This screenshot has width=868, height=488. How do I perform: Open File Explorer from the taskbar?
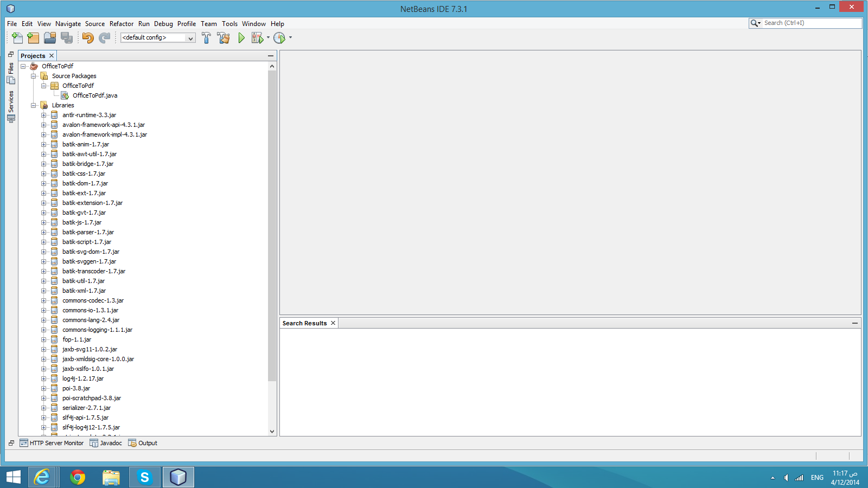point(111,477)
